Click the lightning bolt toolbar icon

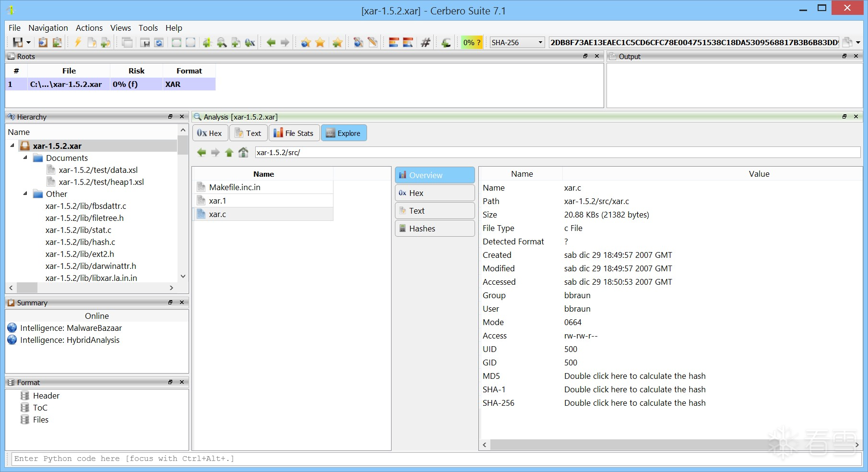coord(78,43)
